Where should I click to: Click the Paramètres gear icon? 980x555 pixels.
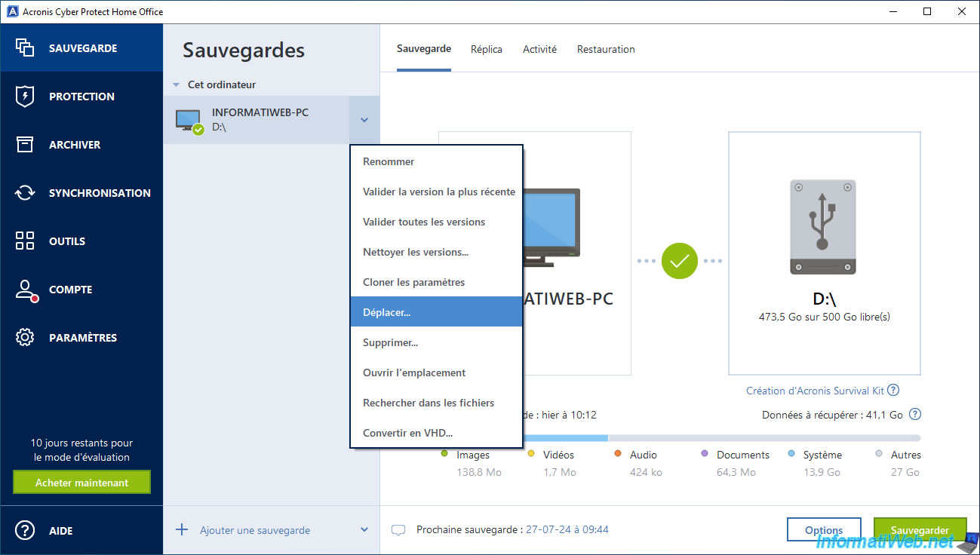25,338
